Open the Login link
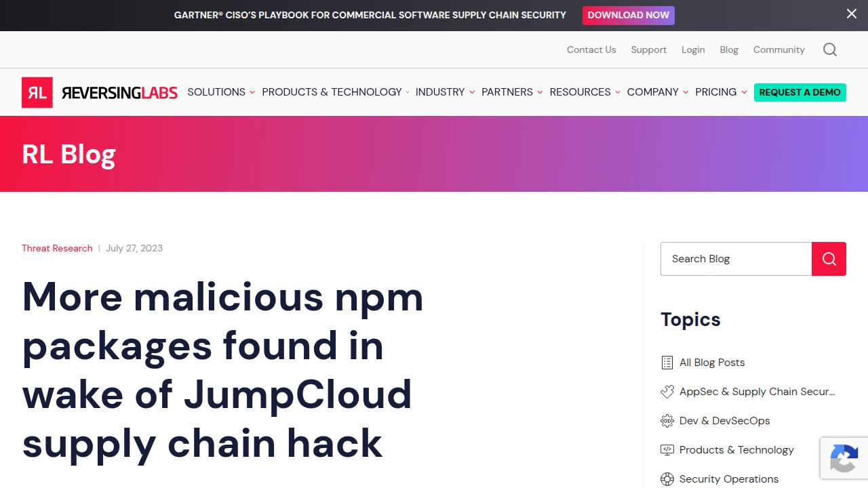This screenshot has height=488, width=868. [693, 49]
